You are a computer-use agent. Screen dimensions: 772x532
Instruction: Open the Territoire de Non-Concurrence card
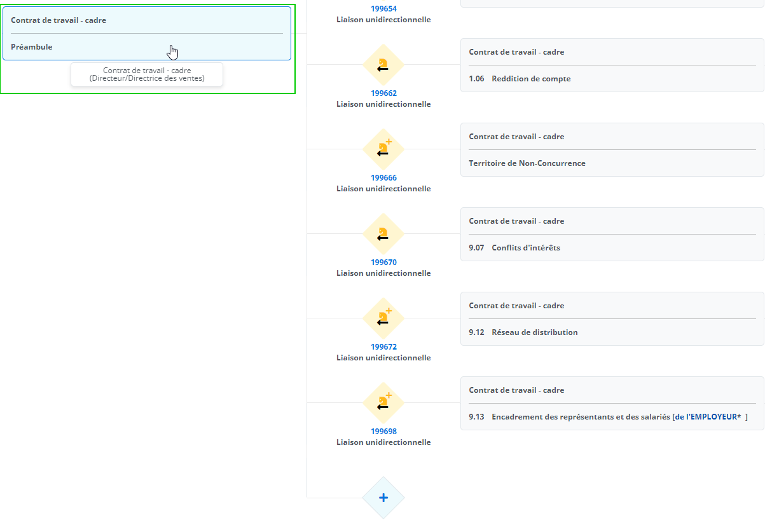point(612,150)
